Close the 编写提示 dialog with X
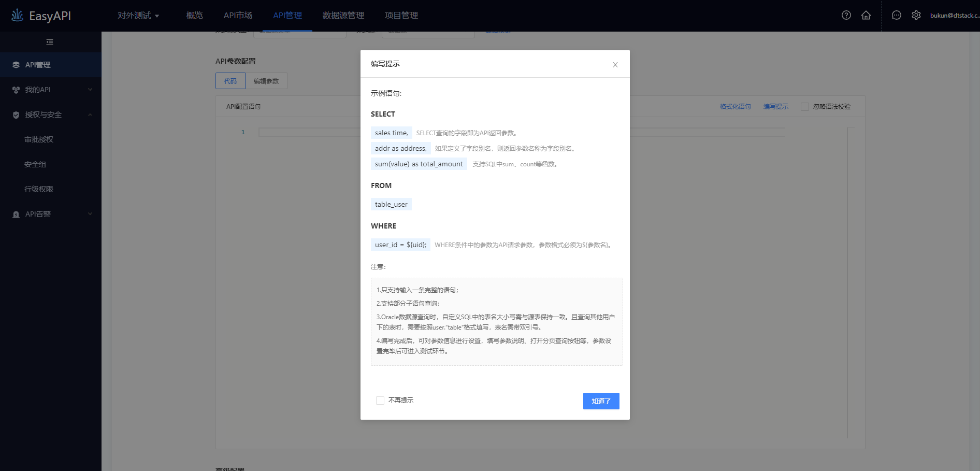The width and height of the screenshot is (980, 471). coord(615,65)
